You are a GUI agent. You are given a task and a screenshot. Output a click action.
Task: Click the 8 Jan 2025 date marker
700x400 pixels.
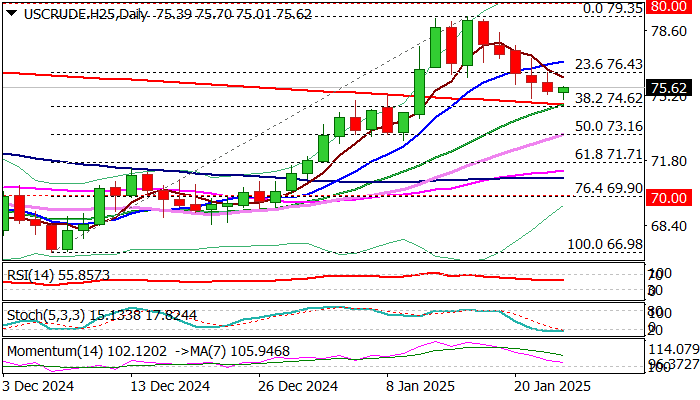[x=421, y=386]
